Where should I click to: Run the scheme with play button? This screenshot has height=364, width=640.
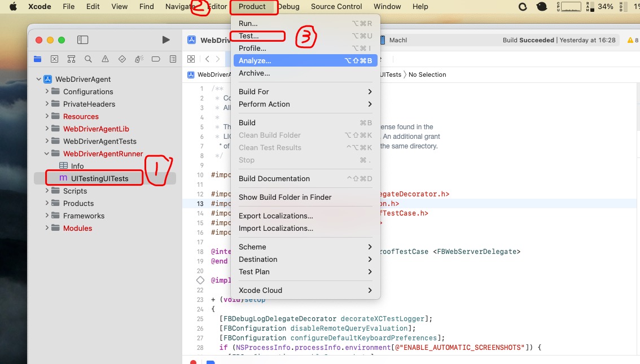click(166, 40)
